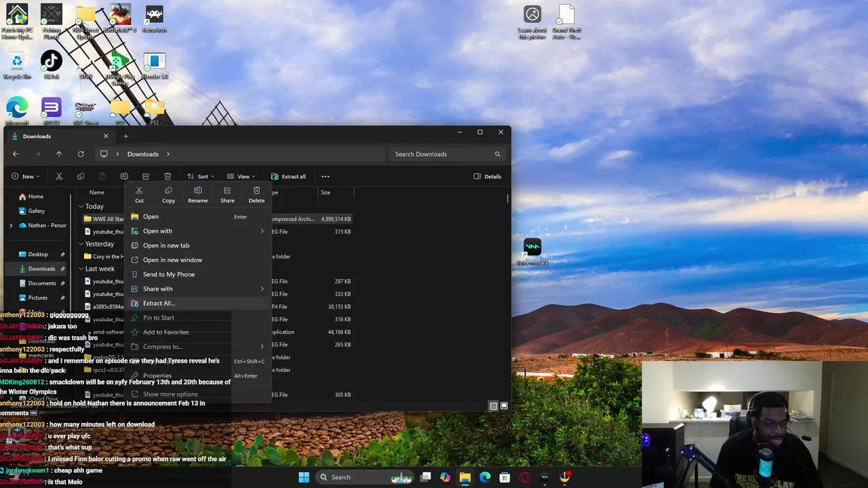Click the Search Downloads field
Viewport: 868px width, 488px height.
(448, 154)
